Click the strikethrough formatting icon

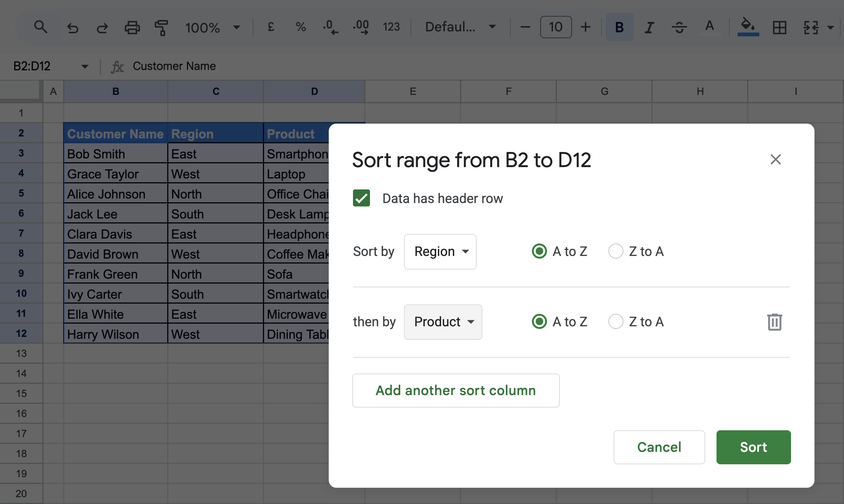click(x=679, y=27)
